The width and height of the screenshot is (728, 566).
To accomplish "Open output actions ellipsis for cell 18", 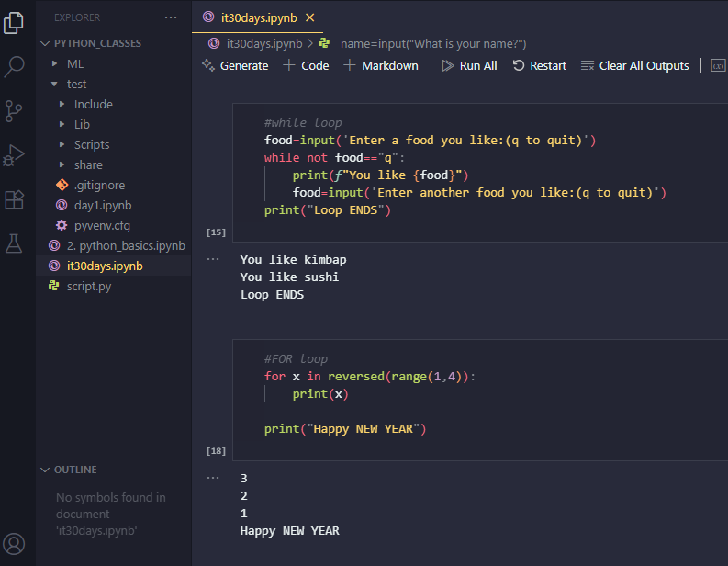I will [x=213, y=478].
